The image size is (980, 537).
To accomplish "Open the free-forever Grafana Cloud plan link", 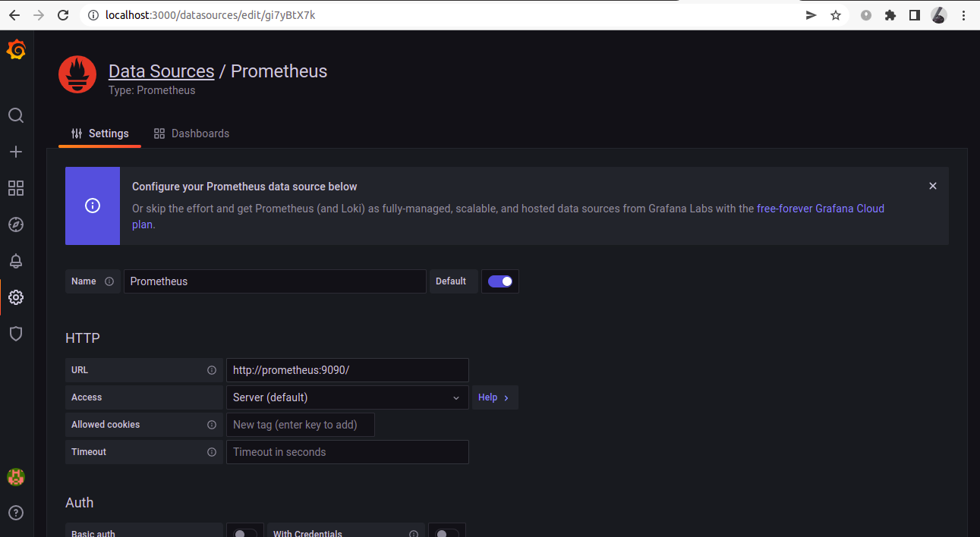I will [821, 209].
